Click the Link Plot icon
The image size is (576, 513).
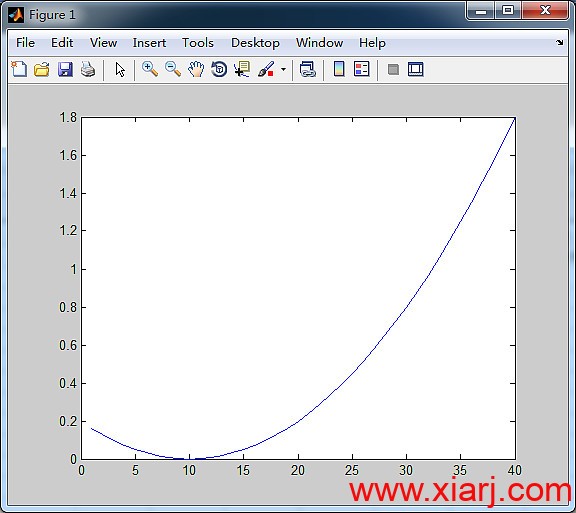pos(307,69)
